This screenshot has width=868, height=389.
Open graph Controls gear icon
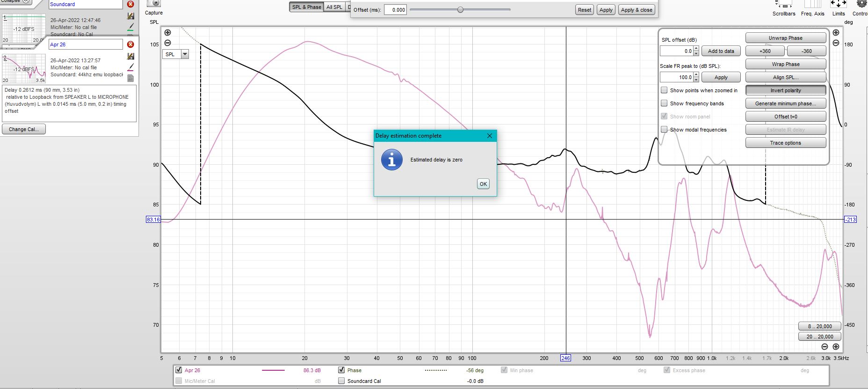click(861, 4)
